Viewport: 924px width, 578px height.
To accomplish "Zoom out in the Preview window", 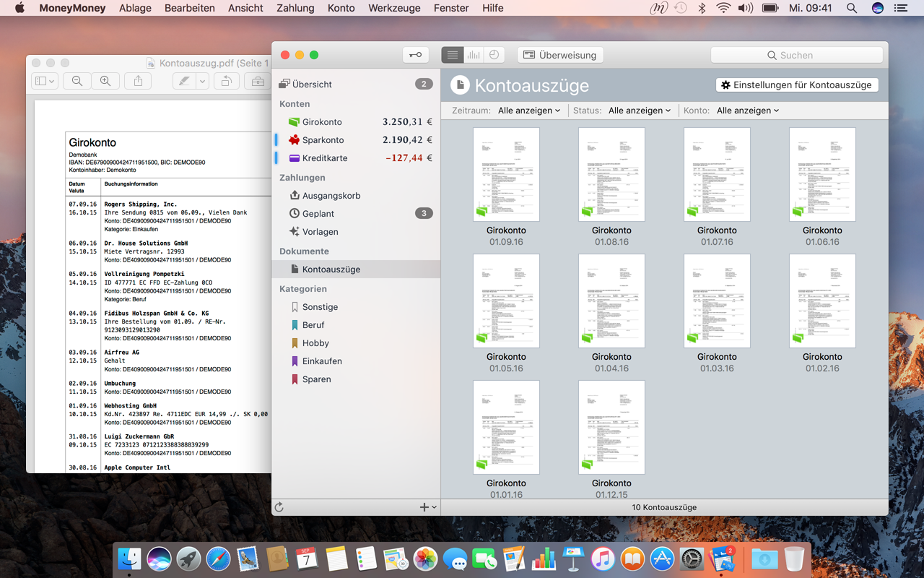I will 77,82.
